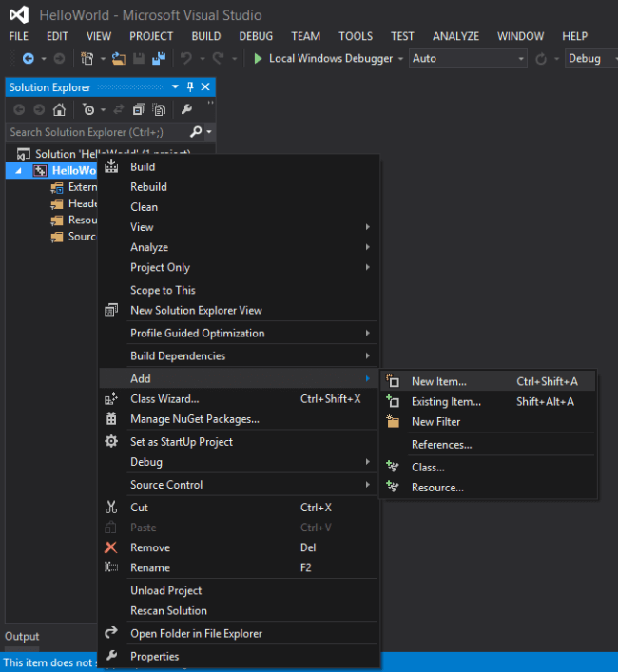Open the BUILD menu
Image resolution: width=618 pixels, height=672 pixels.
pyautogui.click(x=206, y=36)
